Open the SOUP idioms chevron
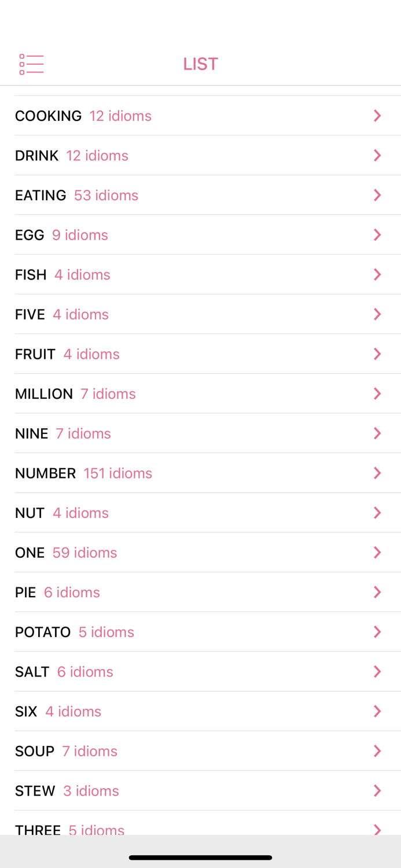Image resolution: width=401 pixels, height=868 pixels. click(x=377, y=751)
